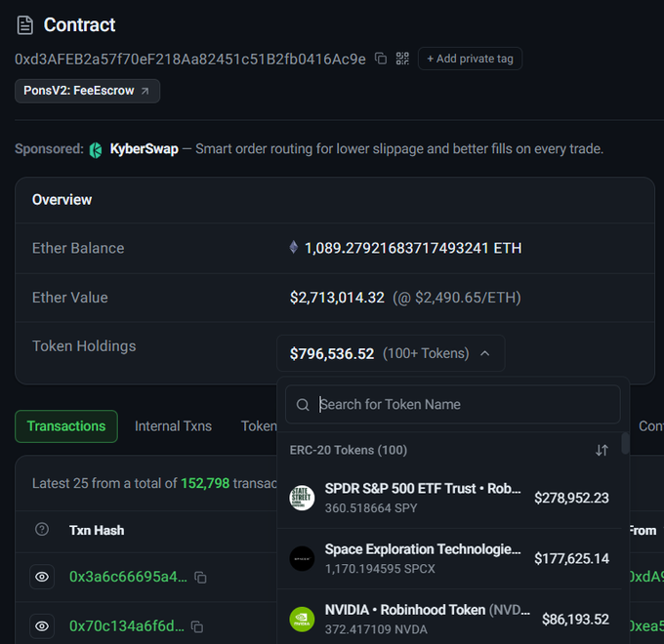Click the token list scrollbar
The height and width of the screenshot is (644, 664).
click(625, 443)
